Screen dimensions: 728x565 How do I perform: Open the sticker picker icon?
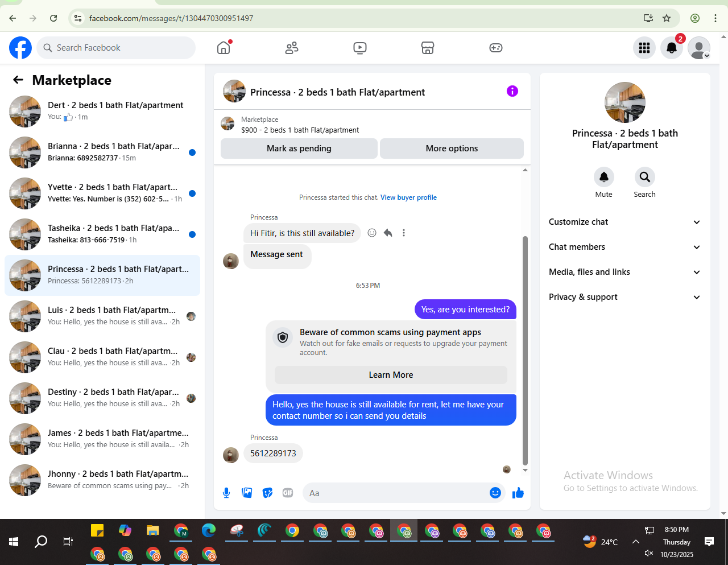[x=267, y=493]
